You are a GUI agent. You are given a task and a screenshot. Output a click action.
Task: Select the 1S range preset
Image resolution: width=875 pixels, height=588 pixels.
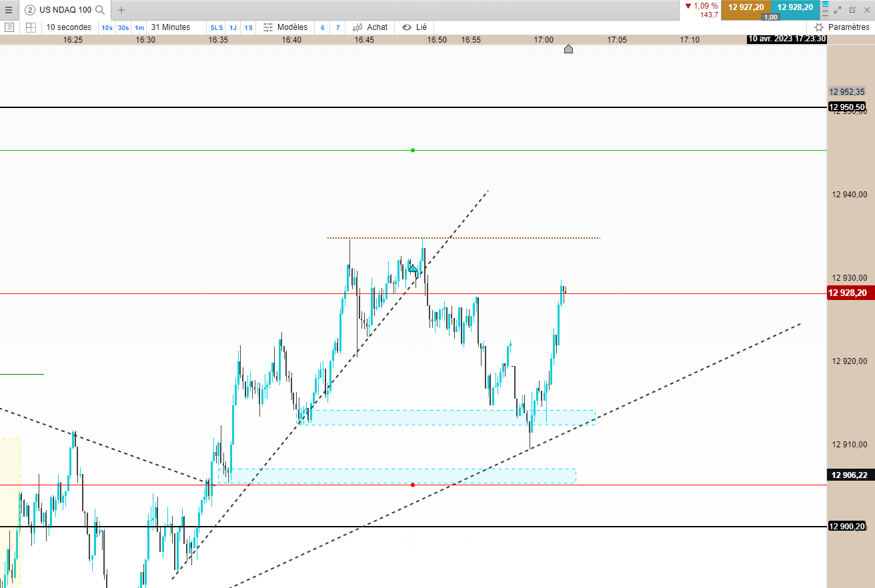248,27
